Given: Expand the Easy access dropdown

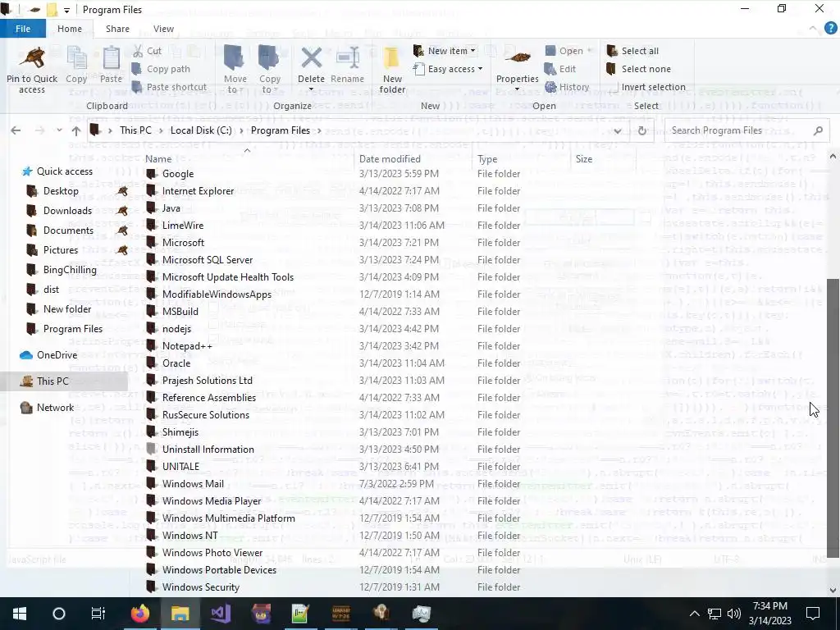Looking at the screenshot, I should [x=480, y=69].
